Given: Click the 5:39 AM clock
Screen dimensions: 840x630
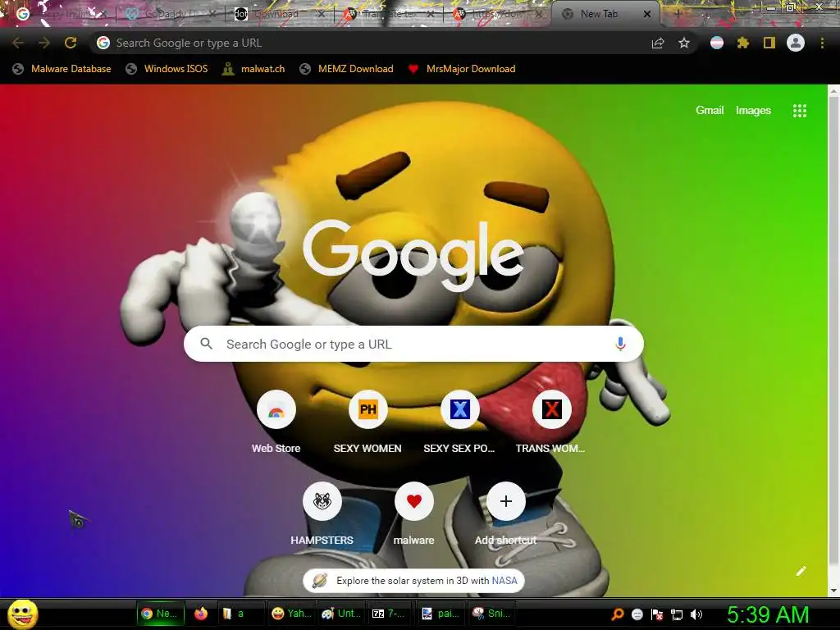Looking at the screenshot, I should [x=768, y=614].
